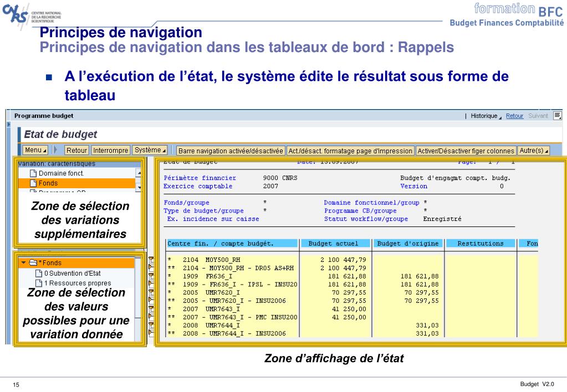This screenshot has width=567, height=392.
Task: Toggle 'Barre navigation activée/désactivée'
Action: pos(231,151)
